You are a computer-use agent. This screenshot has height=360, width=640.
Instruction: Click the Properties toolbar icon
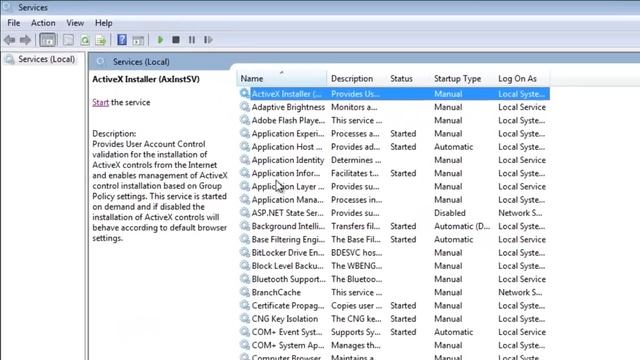(x=68, y=40)
